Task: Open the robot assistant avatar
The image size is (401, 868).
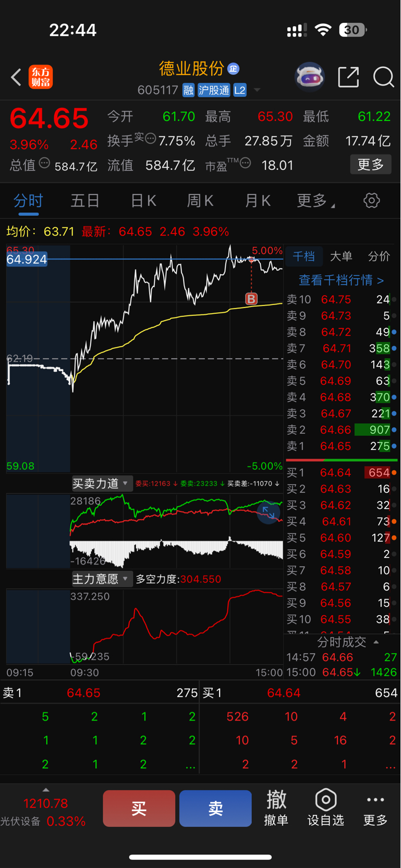Action: click(x=310, y=77)
